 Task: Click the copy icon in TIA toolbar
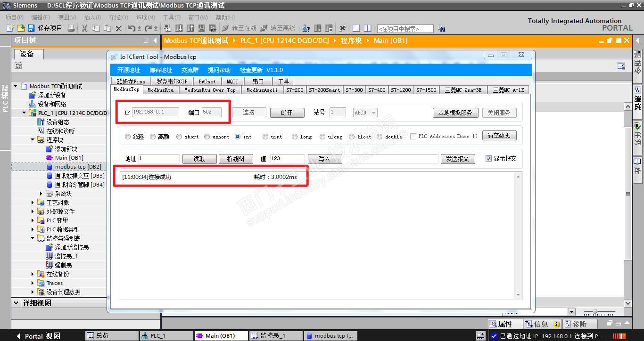(96, 28)
